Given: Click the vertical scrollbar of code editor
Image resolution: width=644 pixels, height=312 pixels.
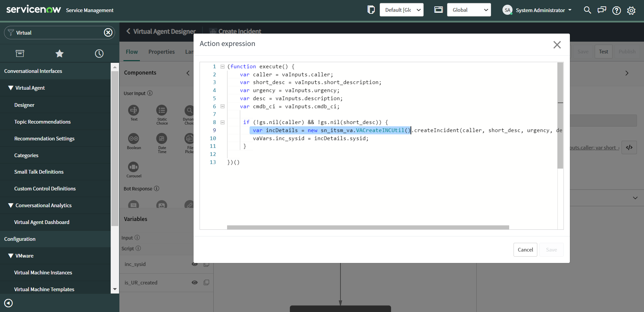Looking at the screenshot, I should coord(560,115).
